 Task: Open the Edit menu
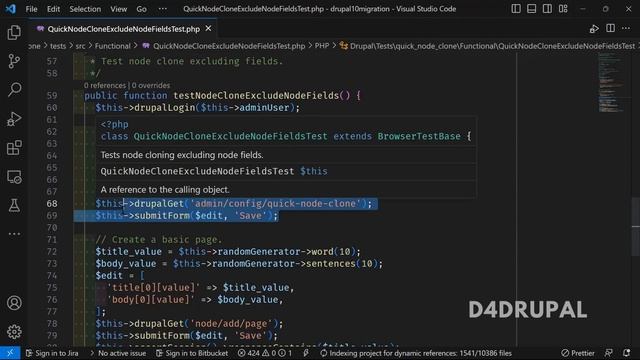coord(53,9)
